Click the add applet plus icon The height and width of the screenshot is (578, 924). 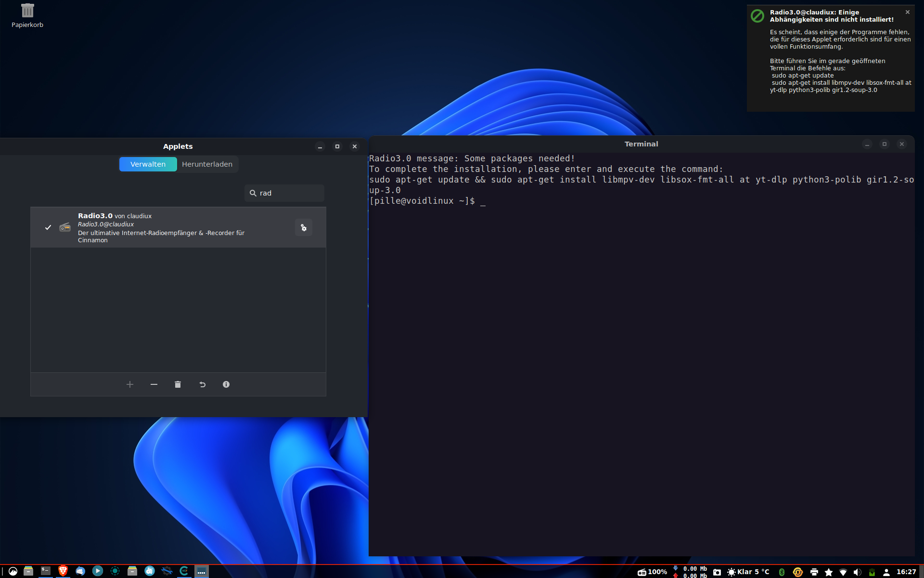[x=130, y=384]
